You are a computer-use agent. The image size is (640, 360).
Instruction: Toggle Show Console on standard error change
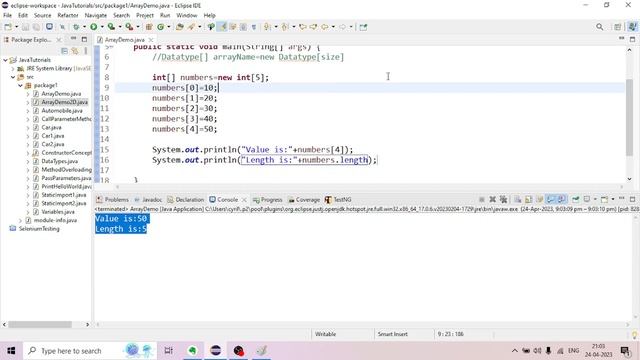click(x=562, y=200)
